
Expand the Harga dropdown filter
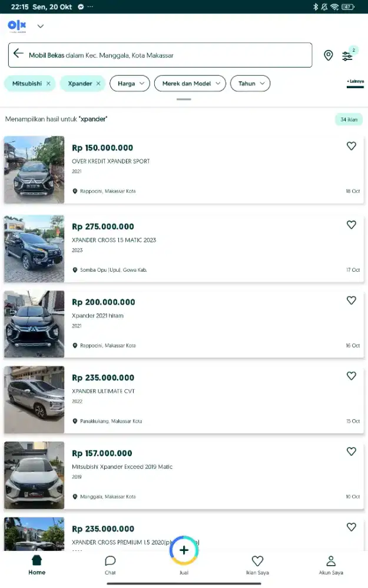click(x=130, y=83)
